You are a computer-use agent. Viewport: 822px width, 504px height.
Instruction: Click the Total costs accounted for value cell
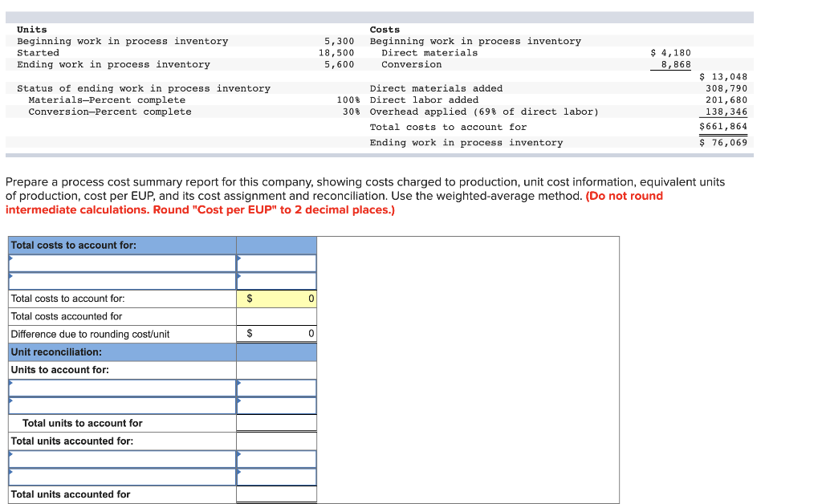[x=276, y=316]
